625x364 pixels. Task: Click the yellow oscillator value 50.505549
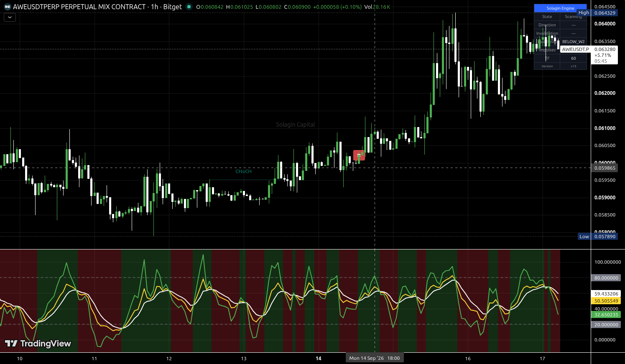[606, 301]
